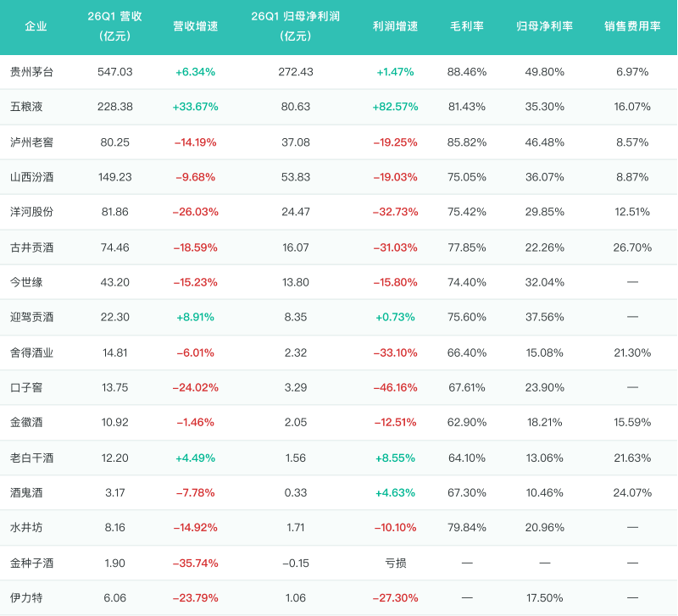Click the 21.30% sales expense cell
678x616 pixels.
[x=632, y=352]
